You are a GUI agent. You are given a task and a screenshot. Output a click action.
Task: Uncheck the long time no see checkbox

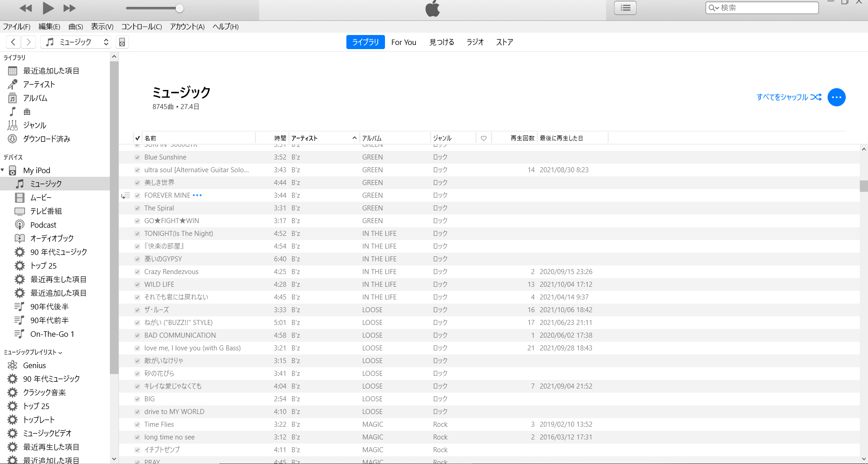[x=137, y=437]
